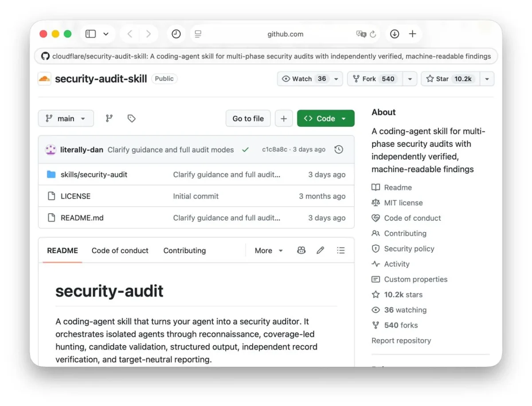
Task: Open the literally-dan author link
Action: (82, 150)
